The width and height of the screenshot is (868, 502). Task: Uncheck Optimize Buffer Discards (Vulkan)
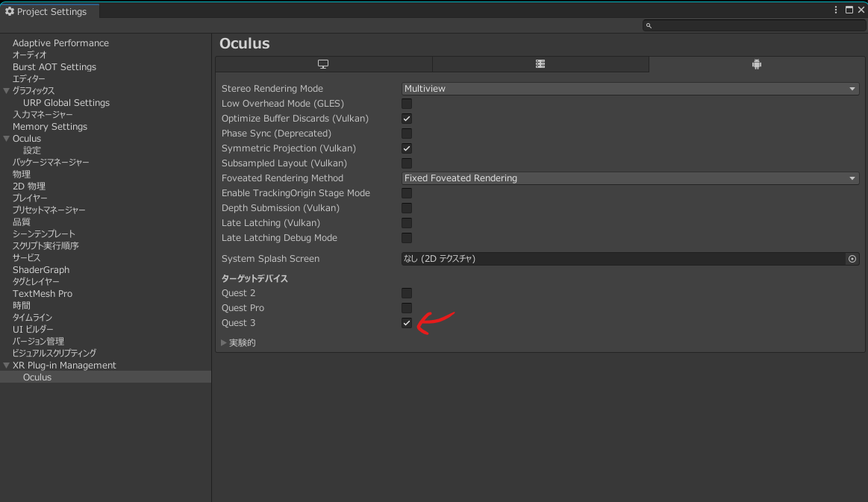407,119
